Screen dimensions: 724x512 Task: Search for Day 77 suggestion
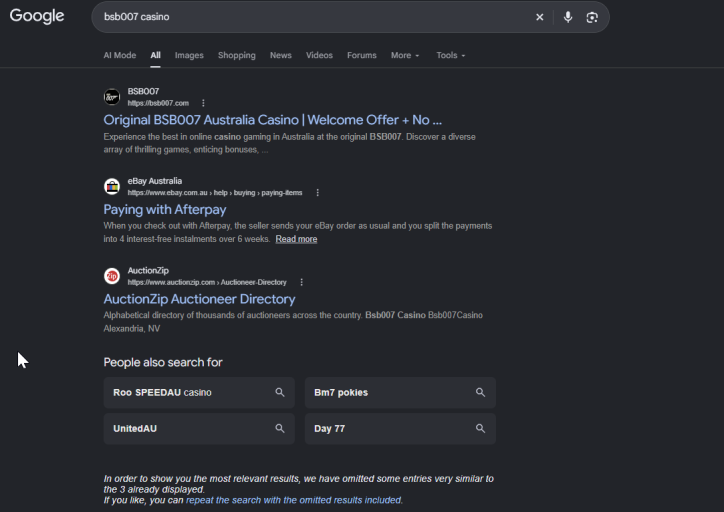tap(400, 428)
